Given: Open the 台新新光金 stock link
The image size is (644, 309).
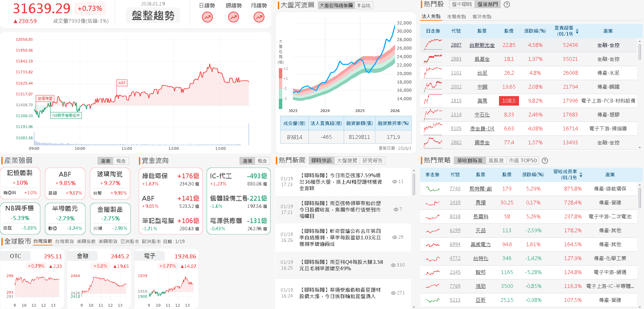Looking at the screenshot, I should click(x=482, y=45).
